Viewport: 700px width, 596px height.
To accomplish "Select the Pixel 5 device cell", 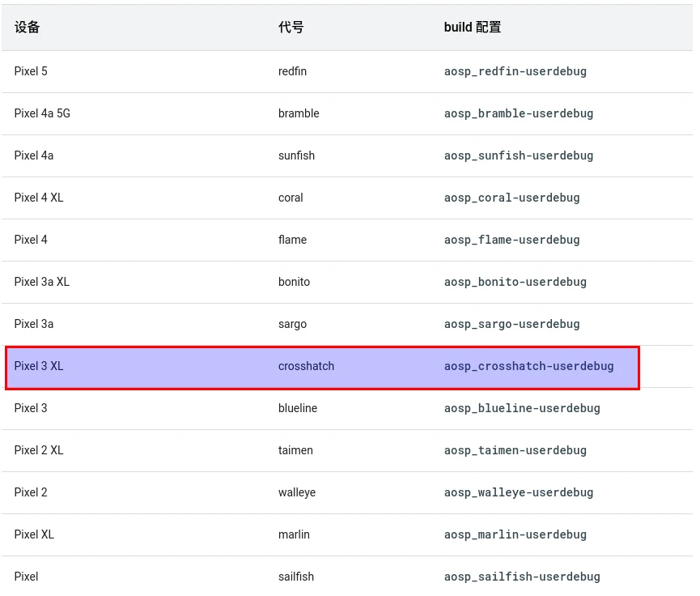I will (x=31, y=71).
